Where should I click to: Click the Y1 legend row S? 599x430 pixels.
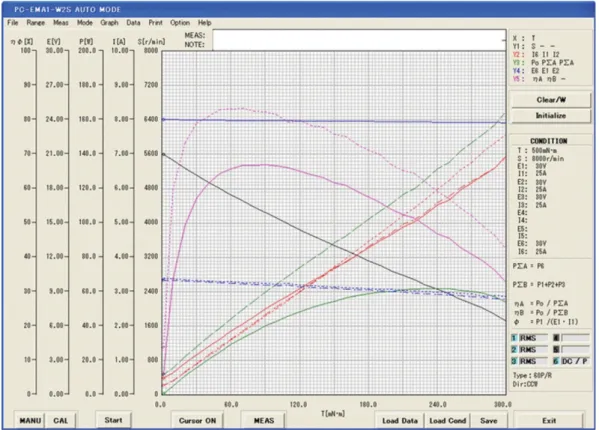534,46
